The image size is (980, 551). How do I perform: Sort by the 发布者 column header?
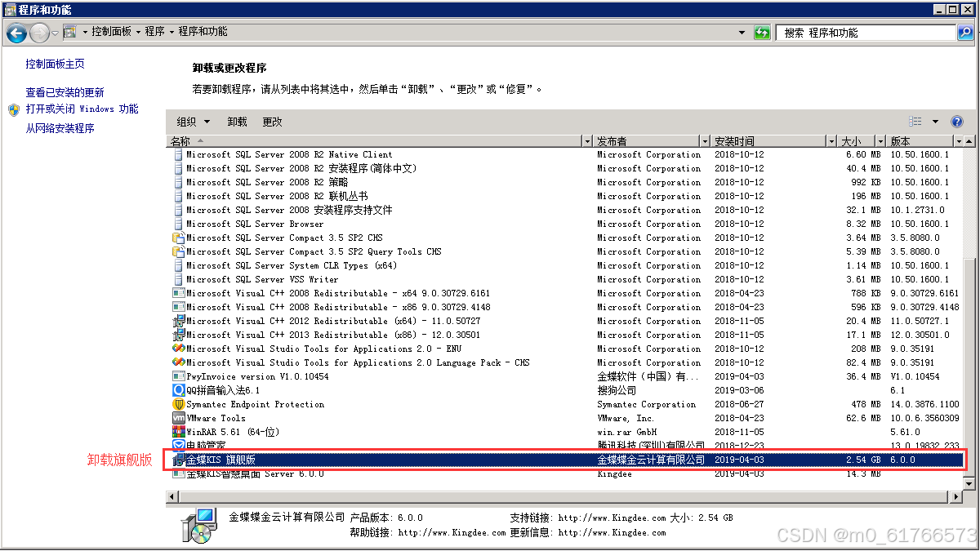pos(646,141)
